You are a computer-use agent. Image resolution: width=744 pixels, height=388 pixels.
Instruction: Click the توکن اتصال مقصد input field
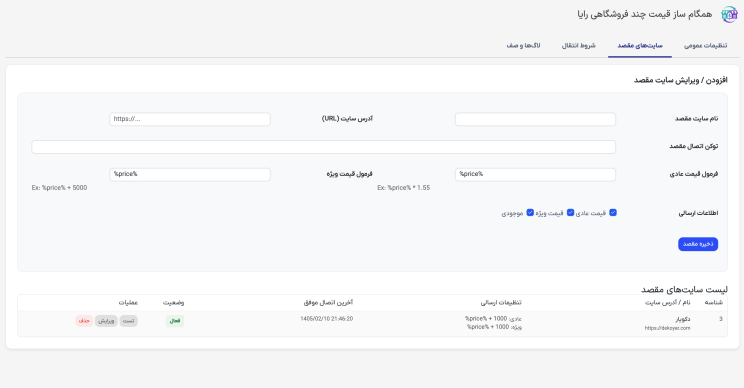tap(324, 147)
